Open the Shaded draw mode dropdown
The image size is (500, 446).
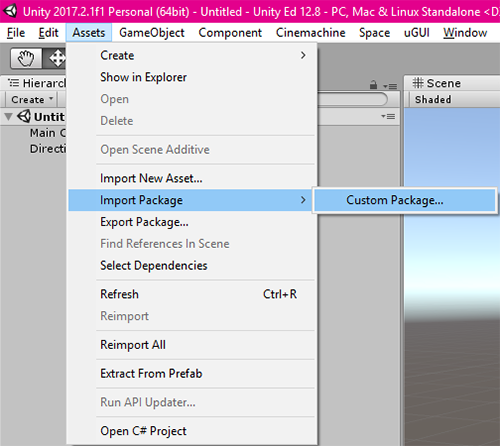click(x=433, y=99)
